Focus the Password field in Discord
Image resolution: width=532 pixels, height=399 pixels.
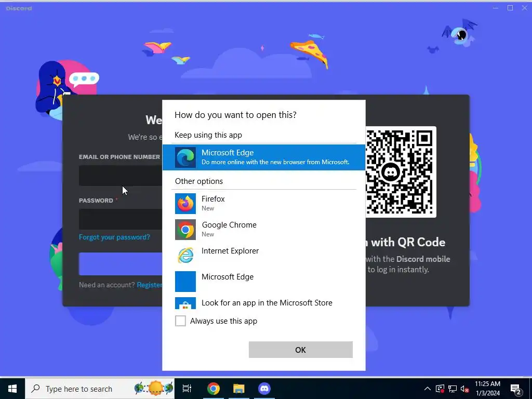point(121,219)
